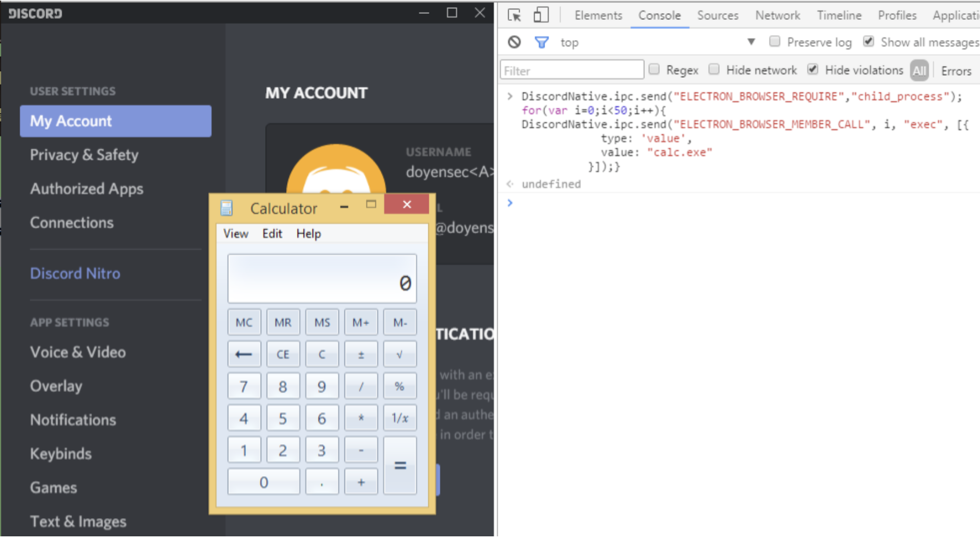The width and height of the screenshot is (980, 538).
Task: Open Connections settings in Discord
Action: pyautogui.click(x=72, y=223)
